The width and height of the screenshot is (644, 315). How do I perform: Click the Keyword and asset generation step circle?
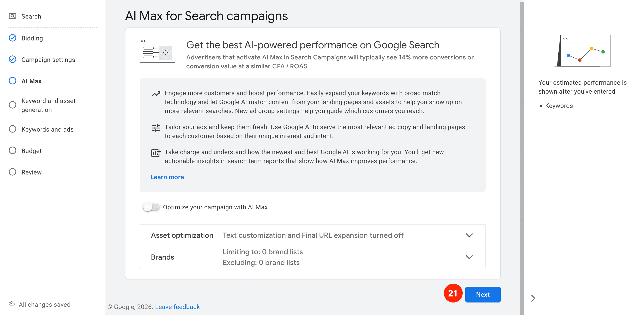pyautogui.click(x=13, y=105)
